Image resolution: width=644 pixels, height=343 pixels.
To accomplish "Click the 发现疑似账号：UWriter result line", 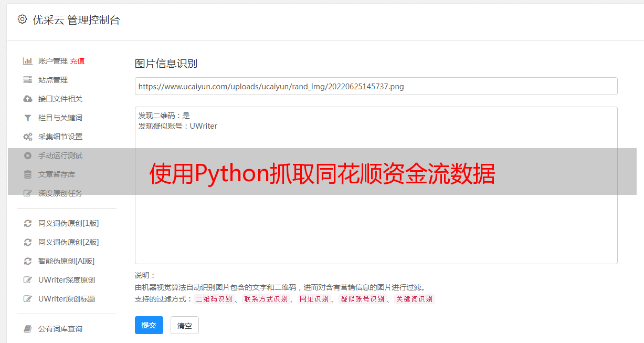I will (177, 126).
